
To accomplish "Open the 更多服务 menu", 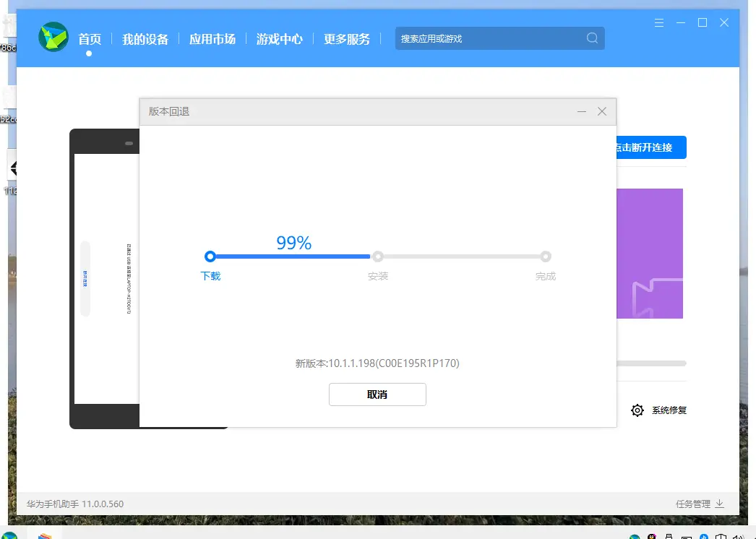I will pos(345,38).
